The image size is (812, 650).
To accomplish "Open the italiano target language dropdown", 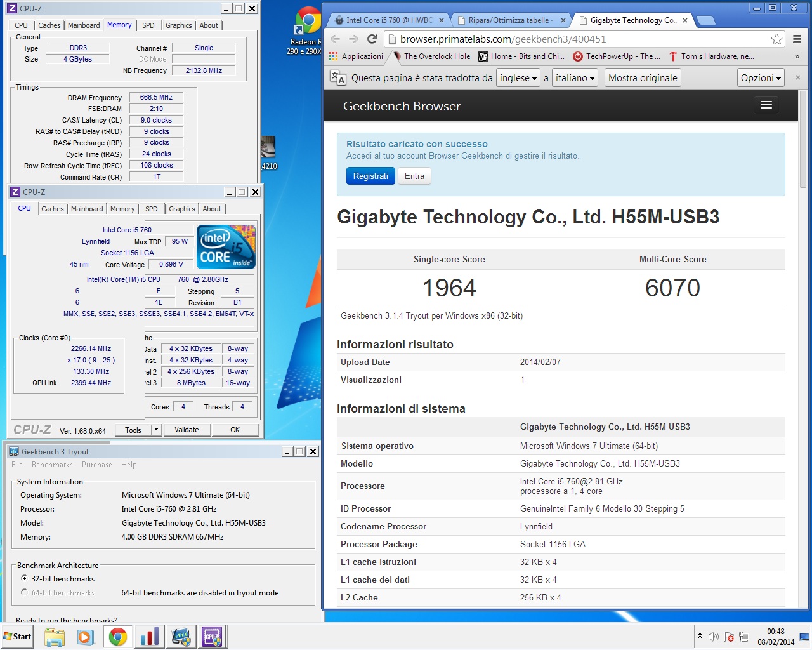I will point(575,78).
